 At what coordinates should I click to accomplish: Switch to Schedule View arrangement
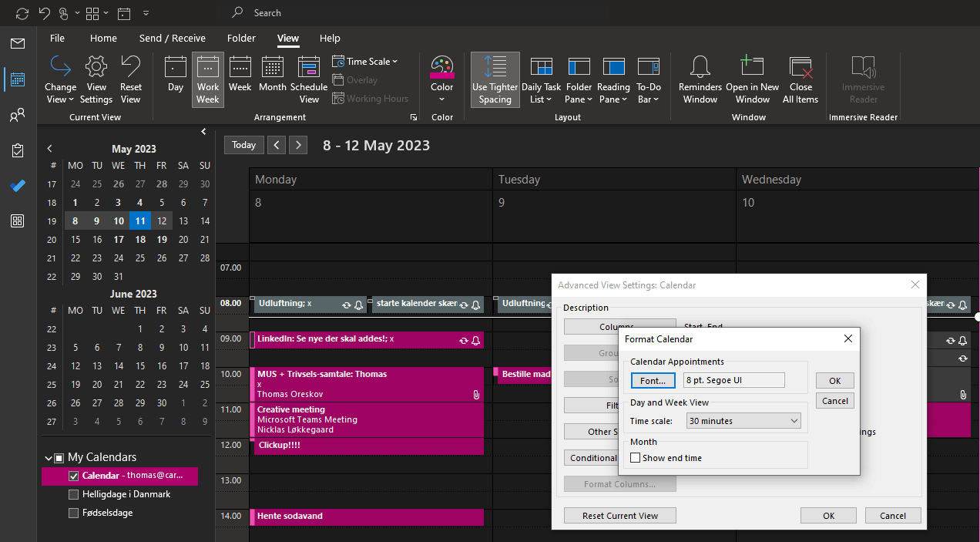(309, 79)
